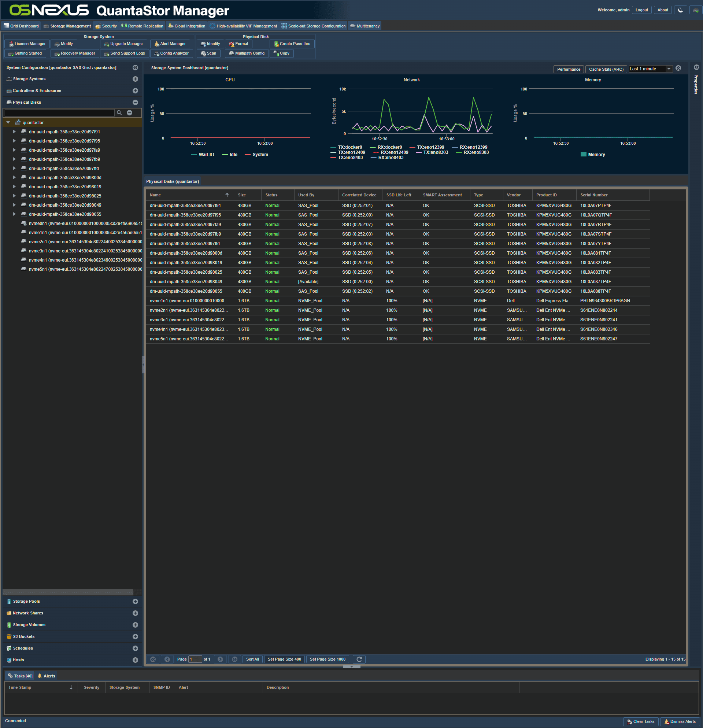Click the Page number input field
The image size is (703, 728).
[195, 659]
